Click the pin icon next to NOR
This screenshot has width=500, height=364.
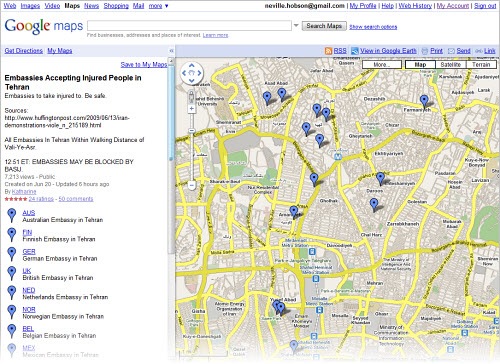(12, 312)
